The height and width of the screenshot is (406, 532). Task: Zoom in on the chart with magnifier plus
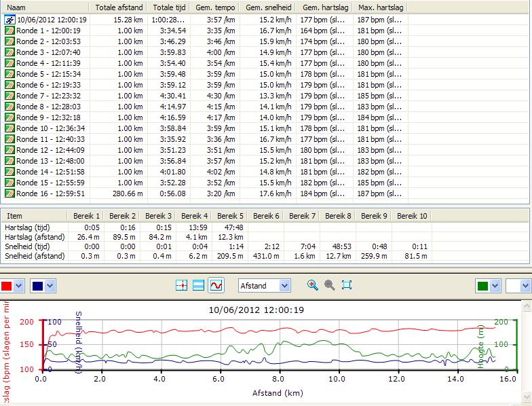click(312, 285)
